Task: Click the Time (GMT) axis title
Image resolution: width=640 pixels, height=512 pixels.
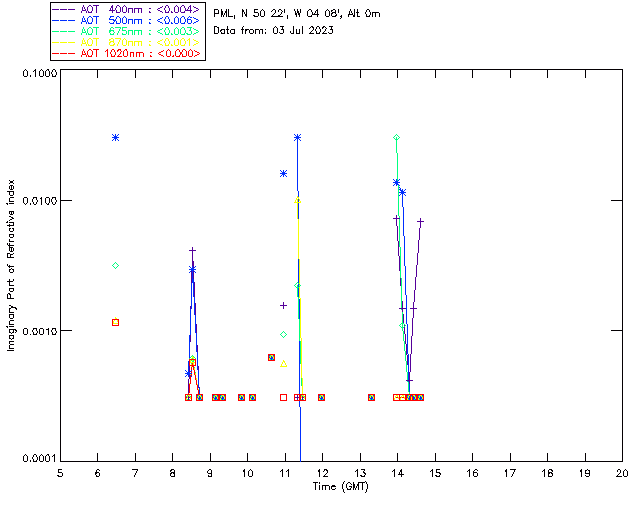Action: click(x=341, y=486)
